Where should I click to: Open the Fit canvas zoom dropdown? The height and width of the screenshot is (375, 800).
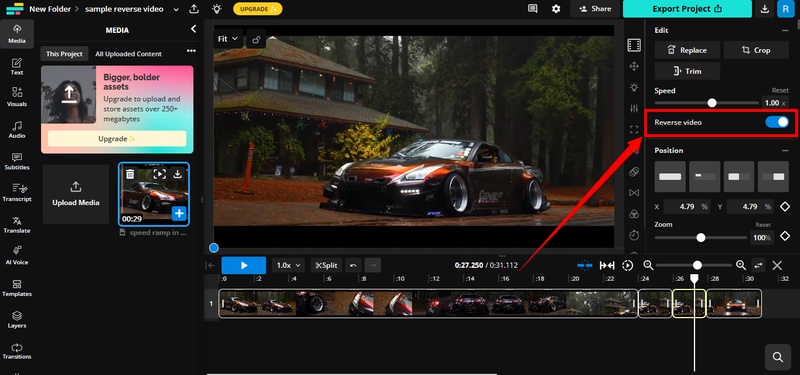228,39
